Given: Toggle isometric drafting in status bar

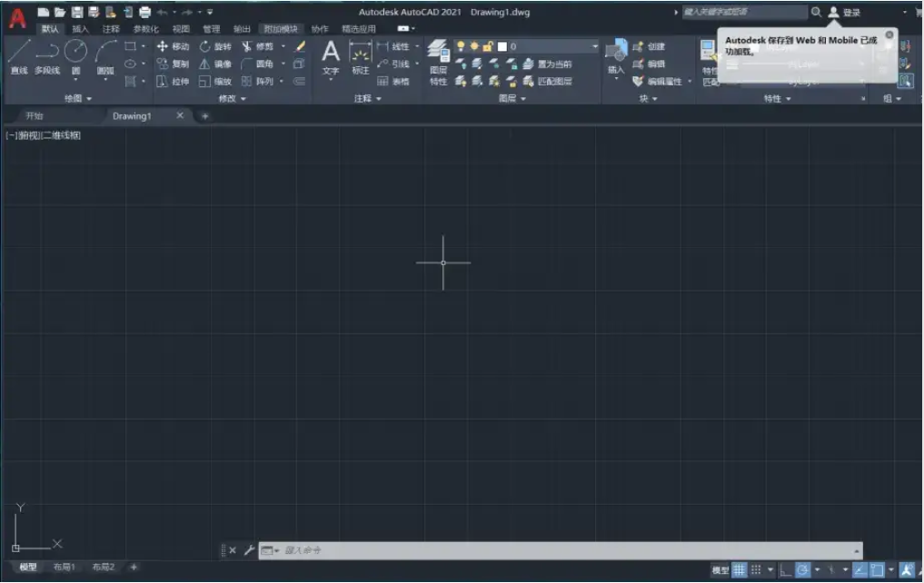Looking at the screenshot, I should click(831, 569).
